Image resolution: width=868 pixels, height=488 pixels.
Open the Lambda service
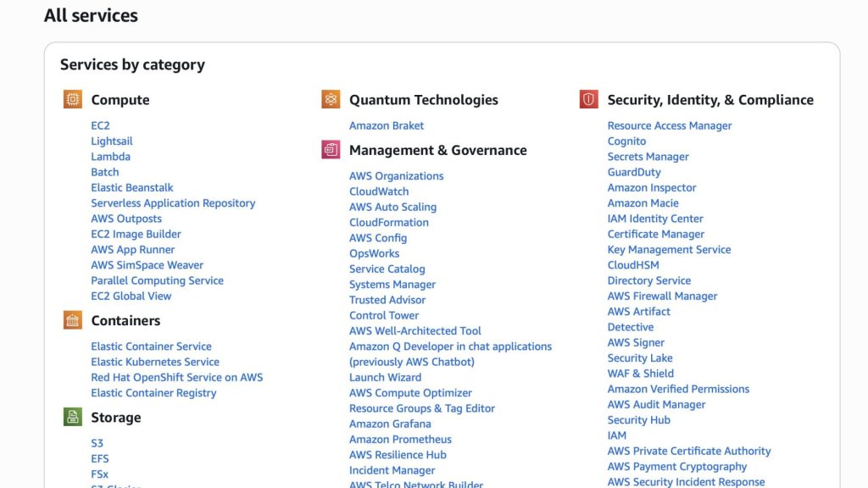click(x=110, y=157)
